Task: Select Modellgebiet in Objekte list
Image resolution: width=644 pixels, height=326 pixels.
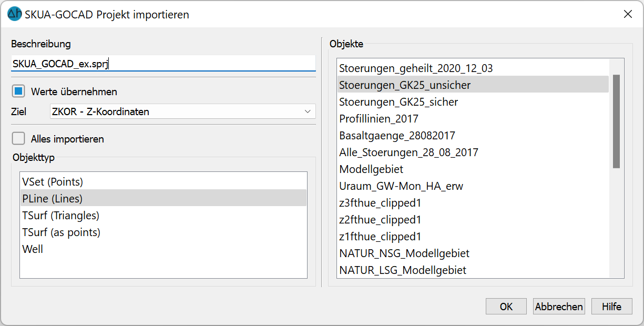Action: pos(473,169)
